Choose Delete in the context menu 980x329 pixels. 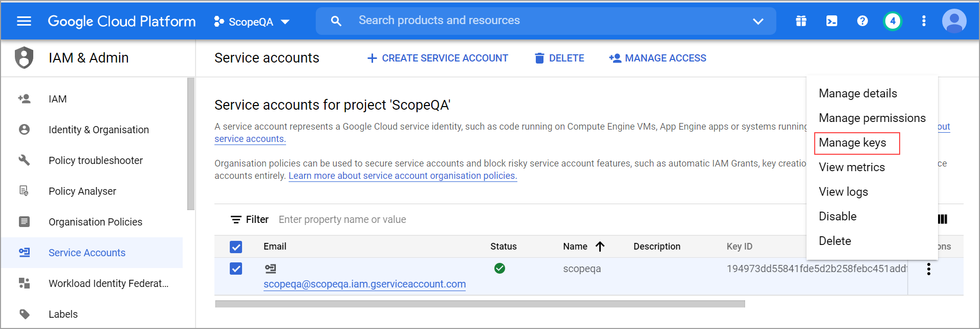[x=835, y=241]
